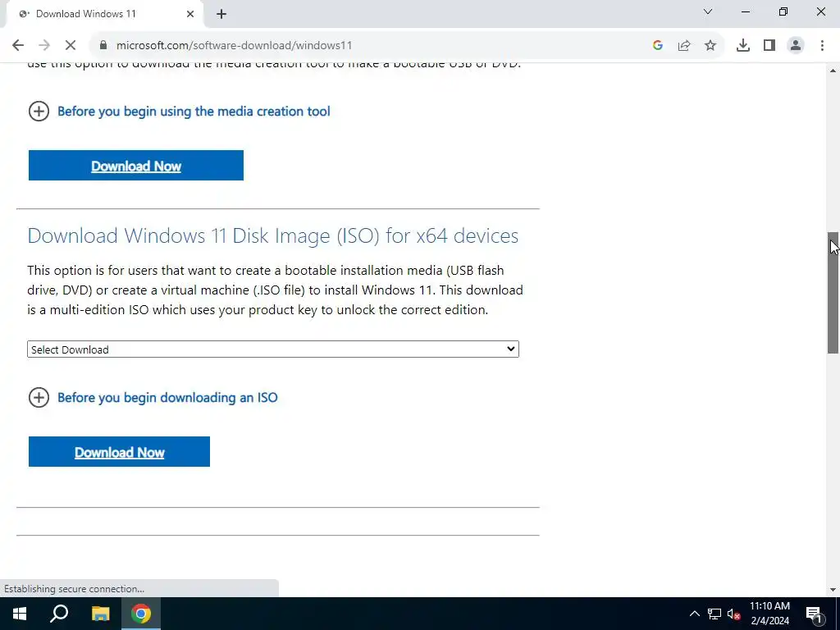Open notification center icon
Viewport: 840px width, 630px height.
click(x=815, y=614)
